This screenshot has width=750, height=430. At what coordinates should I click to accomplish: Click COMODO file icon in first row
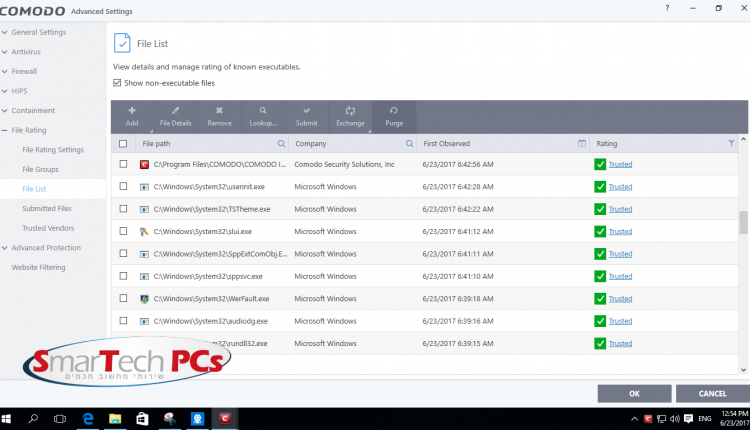pyautogui.click(x=144, y=165)
